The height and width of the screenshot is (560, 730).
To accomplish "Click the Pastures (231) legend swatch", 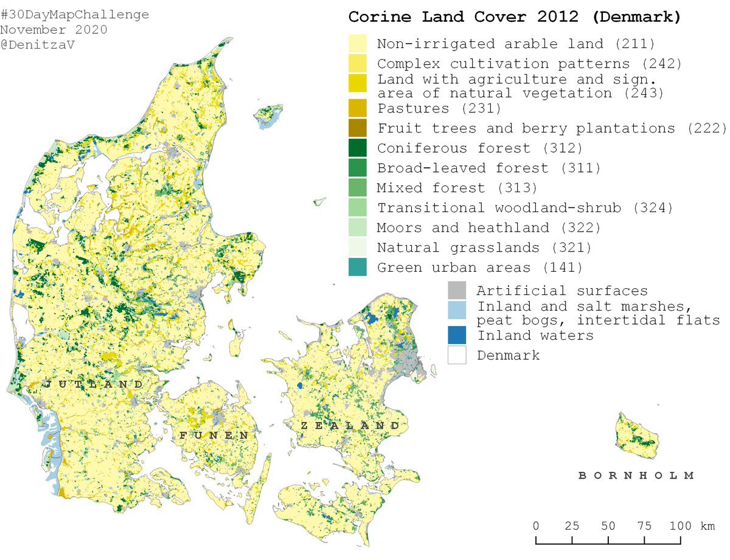I will [357, 108].
